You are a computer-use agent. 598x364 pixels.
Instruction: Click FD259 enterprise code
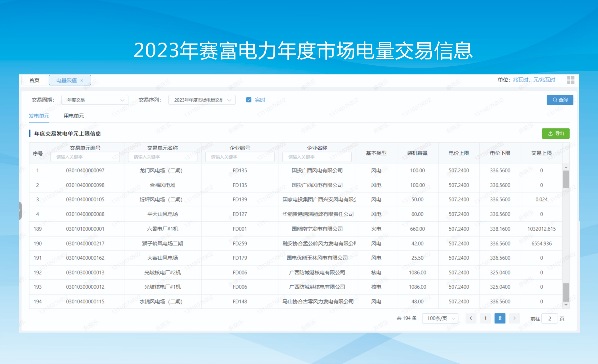[x=240, y=244]
